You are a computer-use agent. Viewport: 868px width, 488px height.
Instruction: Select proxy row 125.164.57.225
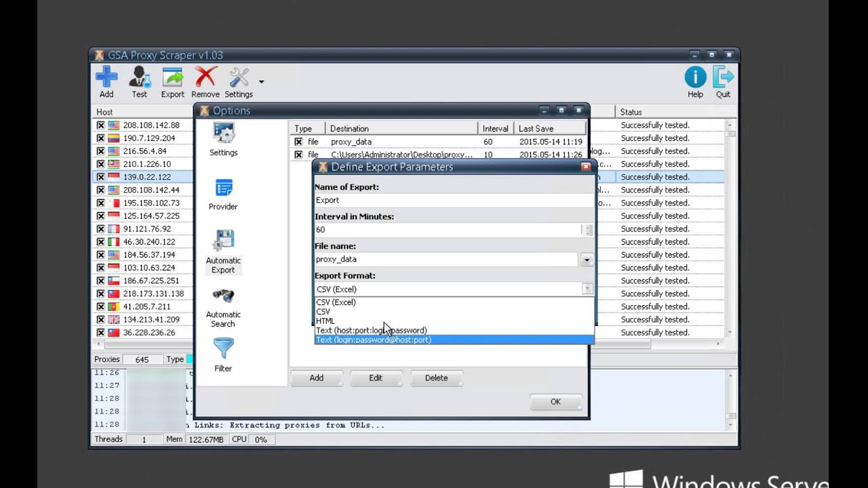151,216
